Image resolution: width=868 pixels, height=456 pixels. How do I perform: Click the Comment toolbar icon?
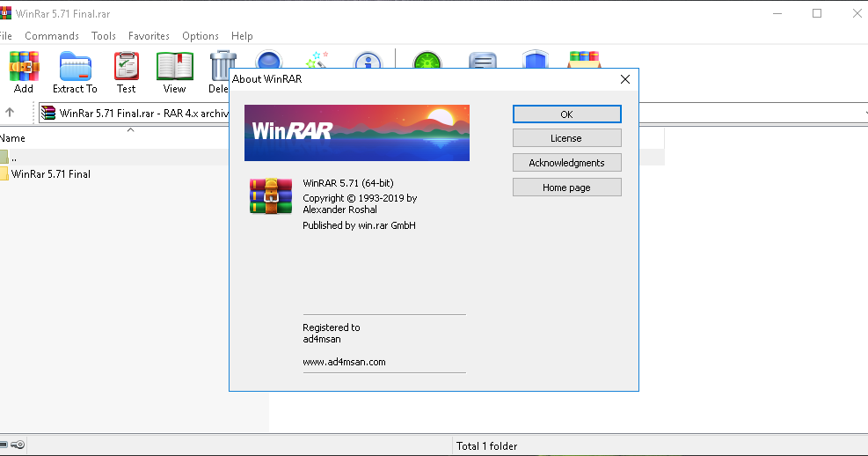(483, 60)
